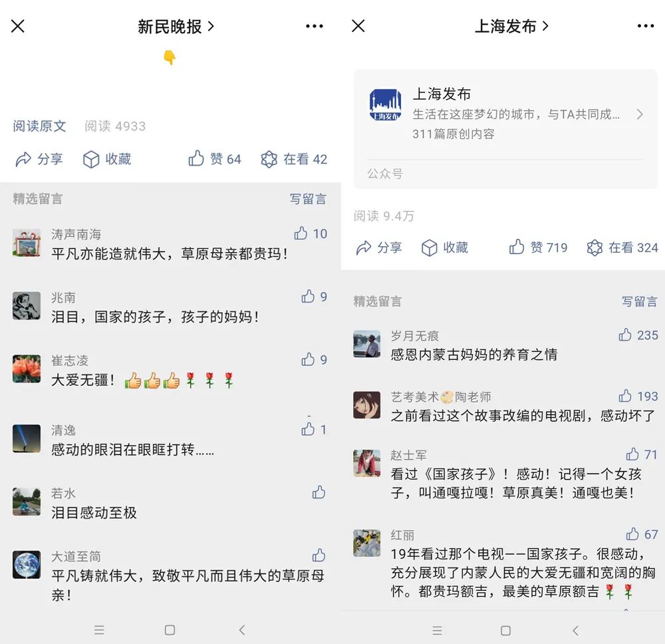
Task: Tap the 收藏 icon in 上海发布 panel
Action: [429, 247]
